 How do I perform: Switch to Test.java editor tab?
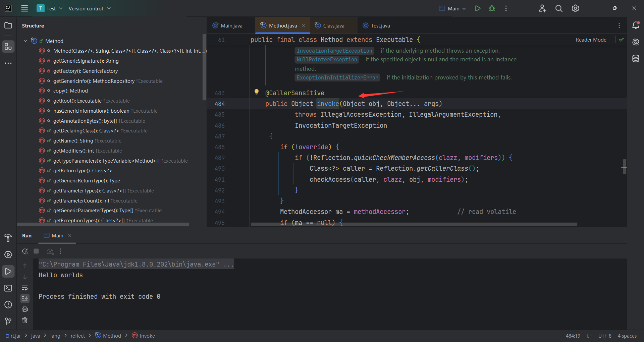[376, 25]
